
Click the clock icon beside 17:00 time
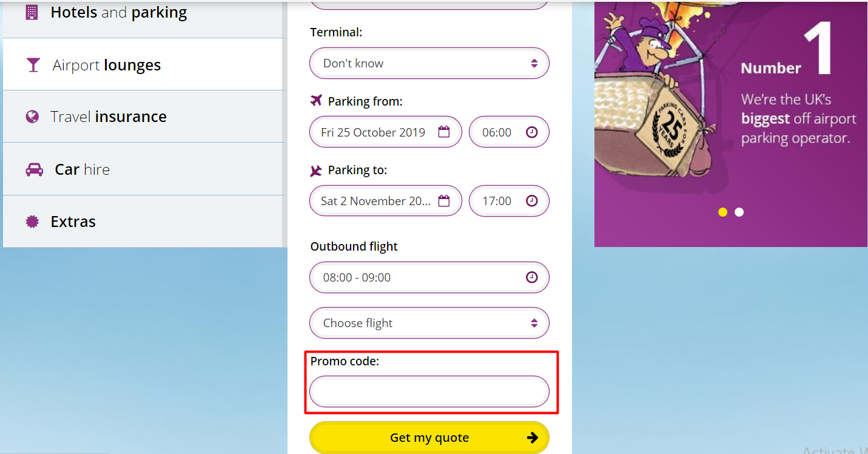point(531,200)
